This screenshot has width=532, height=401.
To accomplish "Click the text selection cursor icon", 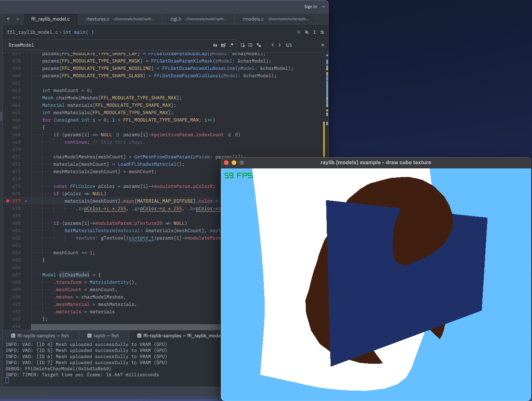I will [314, 32].
